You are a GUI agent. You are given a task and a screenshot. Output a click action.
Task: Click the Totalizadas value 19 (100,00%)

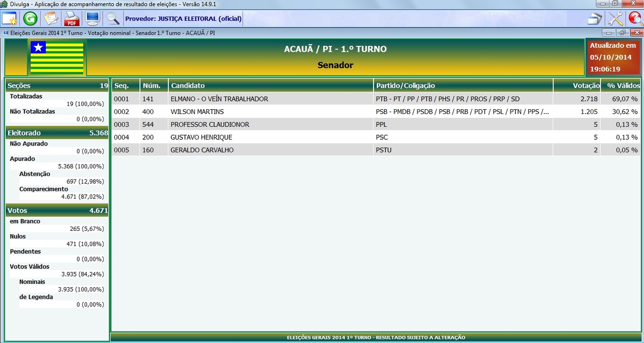[x=85, y=104]
